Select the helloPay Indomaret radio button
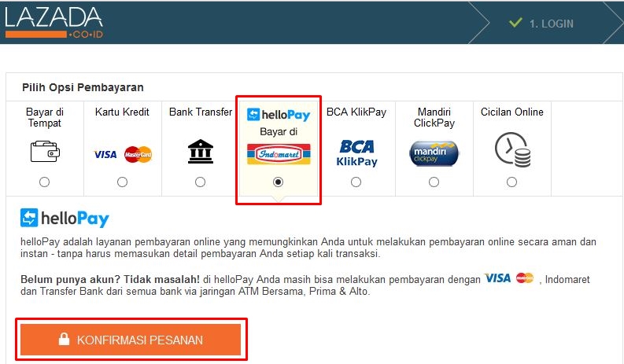Screen dimensions: 624x364 279,182
